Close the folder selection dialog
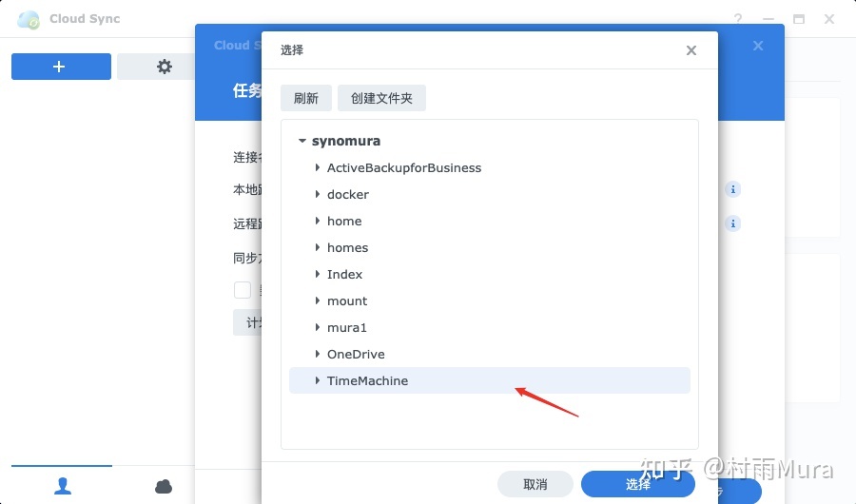This screenshot has height=504, width=856. 691,50
